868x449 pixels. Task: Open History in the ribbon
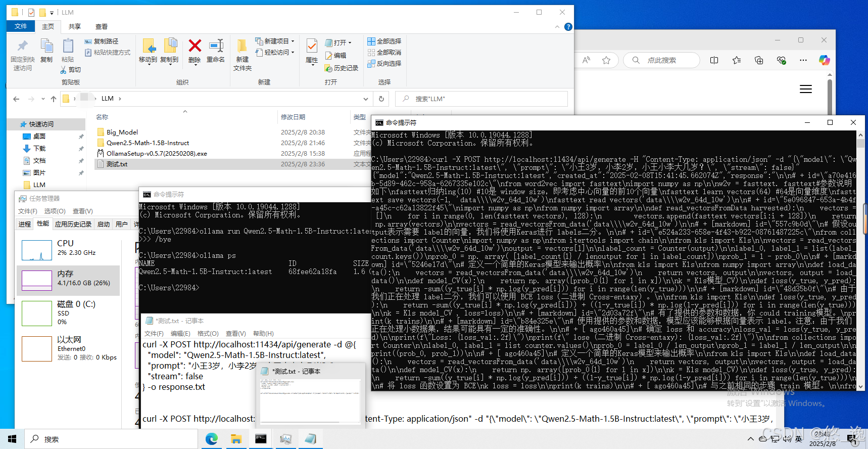coord(342,68)
